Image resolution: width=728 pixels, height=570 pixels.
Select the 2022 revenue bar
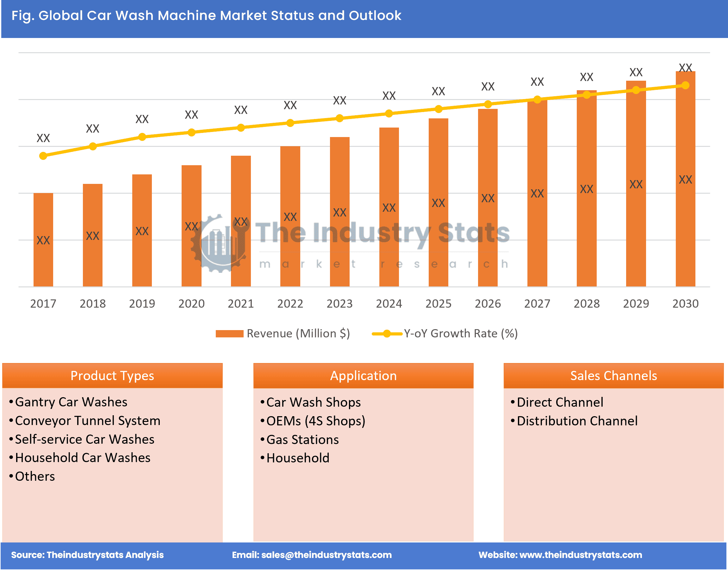(290, 216)
